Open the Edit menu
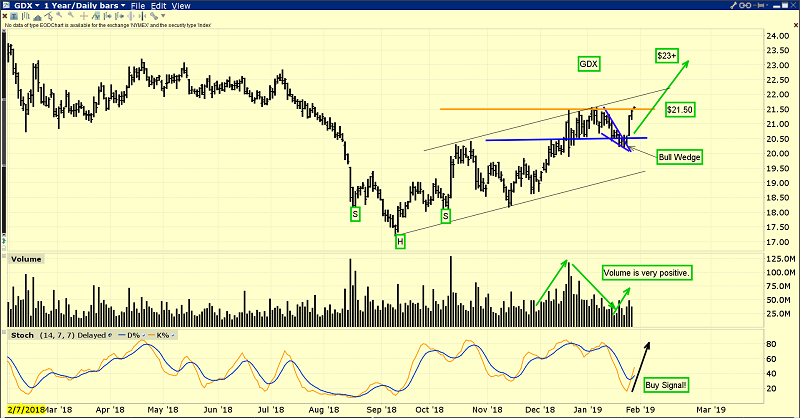Screen dimensions: 800x418 (159, 6)
